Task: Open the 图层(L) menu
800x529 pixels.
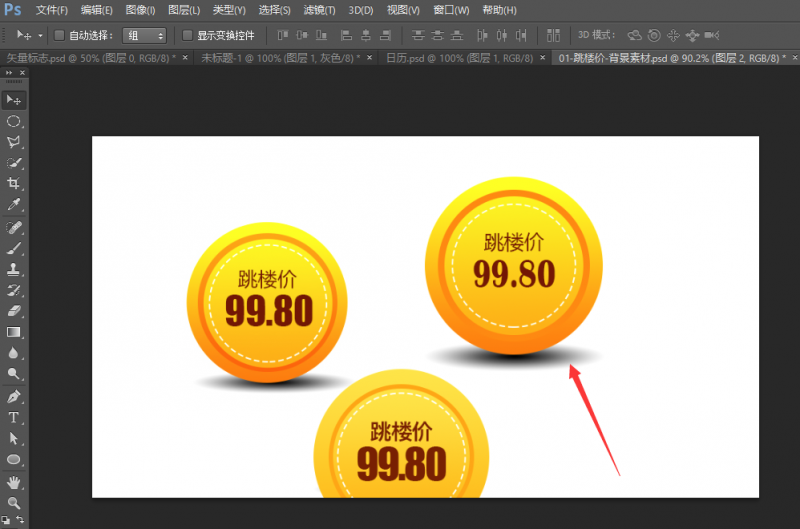Action: (x=184, y=10)
